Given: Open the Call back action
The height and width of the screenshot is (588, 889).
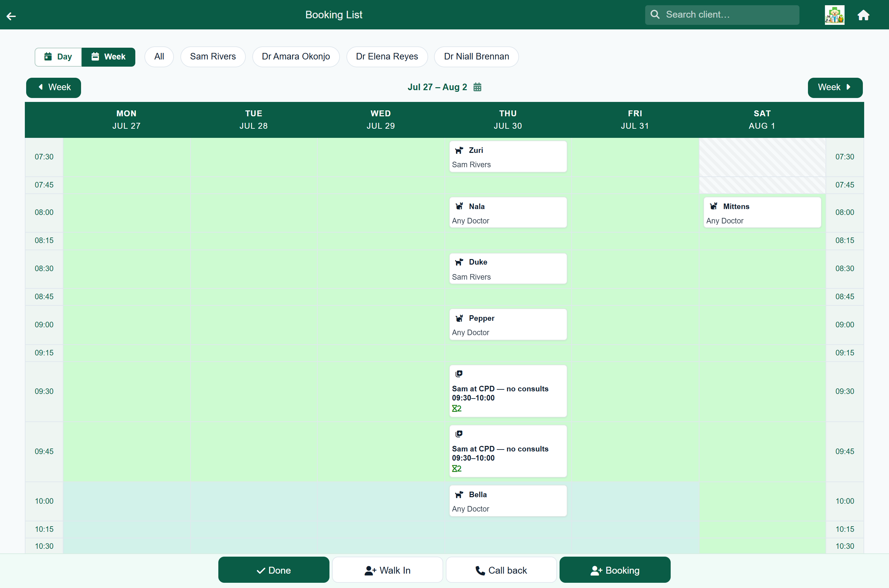Looking at the screenshot, I should coord(501,570).
